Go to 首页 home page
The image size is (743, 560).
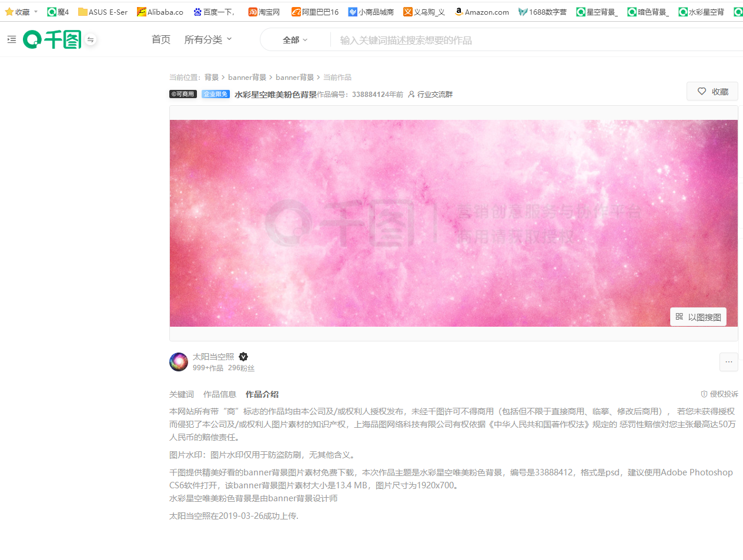click(161, 39)
